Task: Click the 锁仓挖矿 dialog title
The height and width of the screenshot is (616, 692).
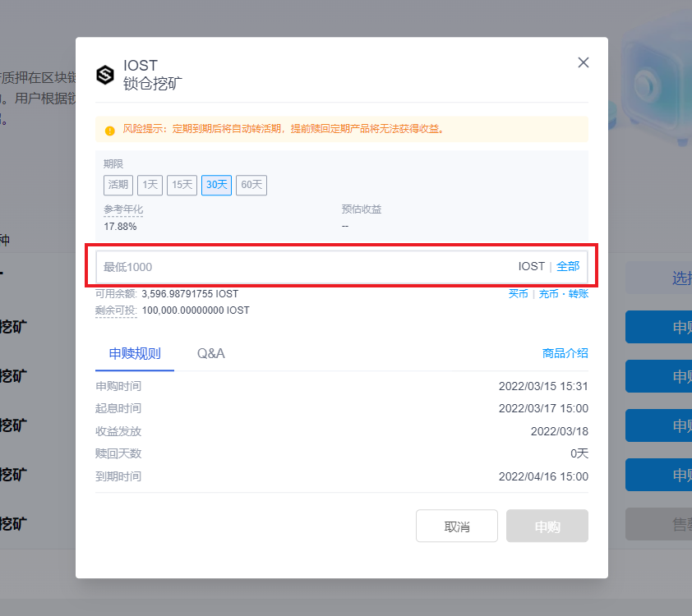Action: tap(153, 83)
